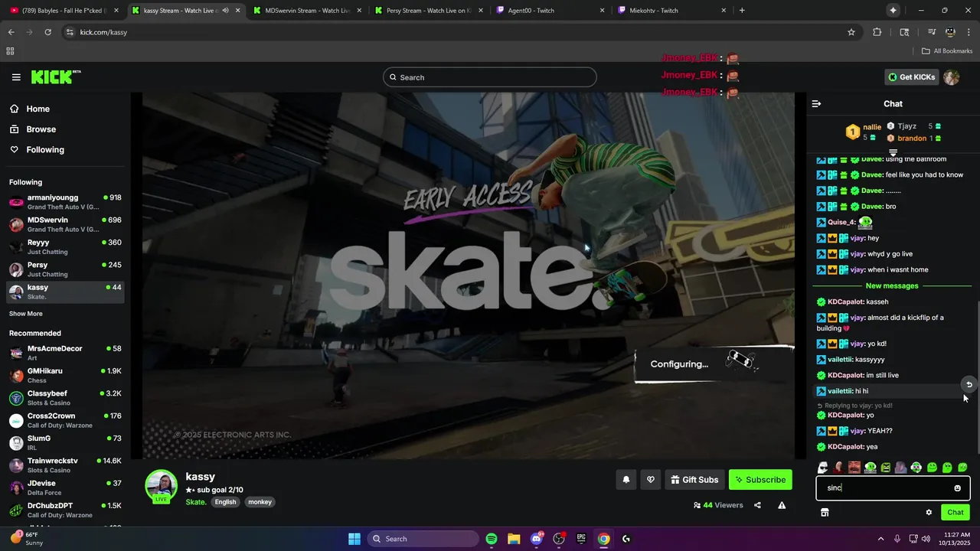
Task: Open the Get KICKs button
Action: point(911,77)
